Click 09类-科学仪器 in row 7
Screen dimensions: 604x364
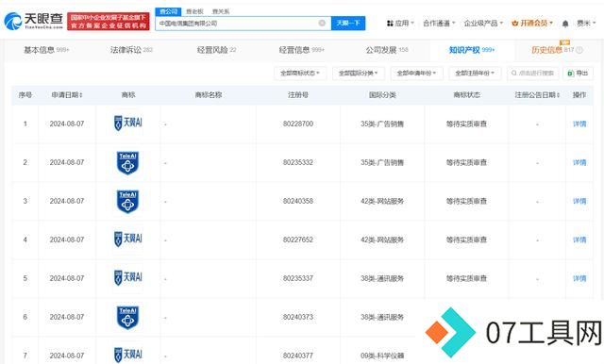[382, 356]
